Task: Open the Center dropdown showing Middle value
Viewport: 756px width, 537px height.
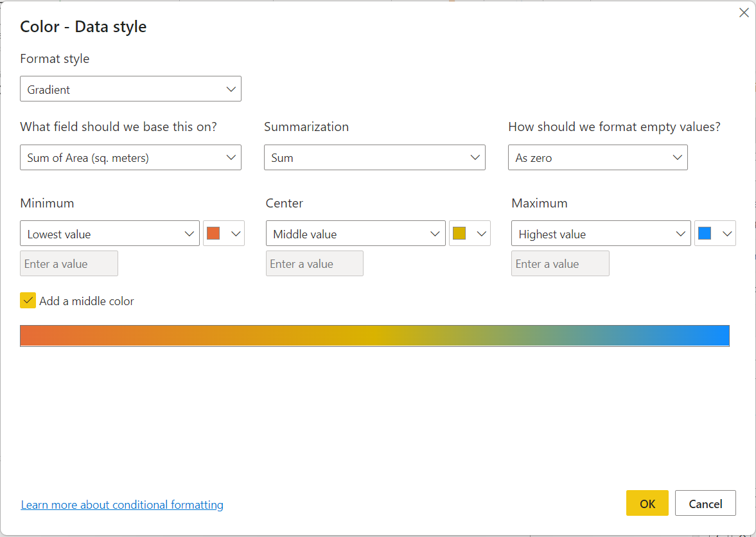Action: 355,233
